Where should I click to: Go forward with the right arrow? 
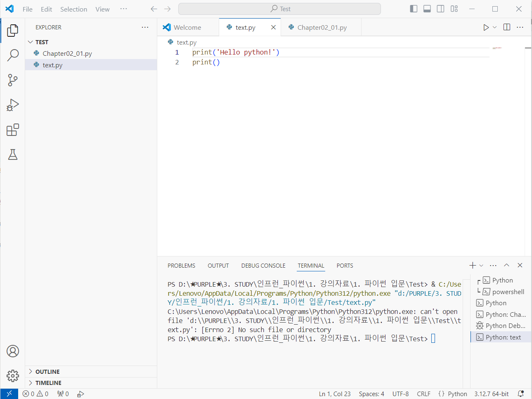click(167, 9)
